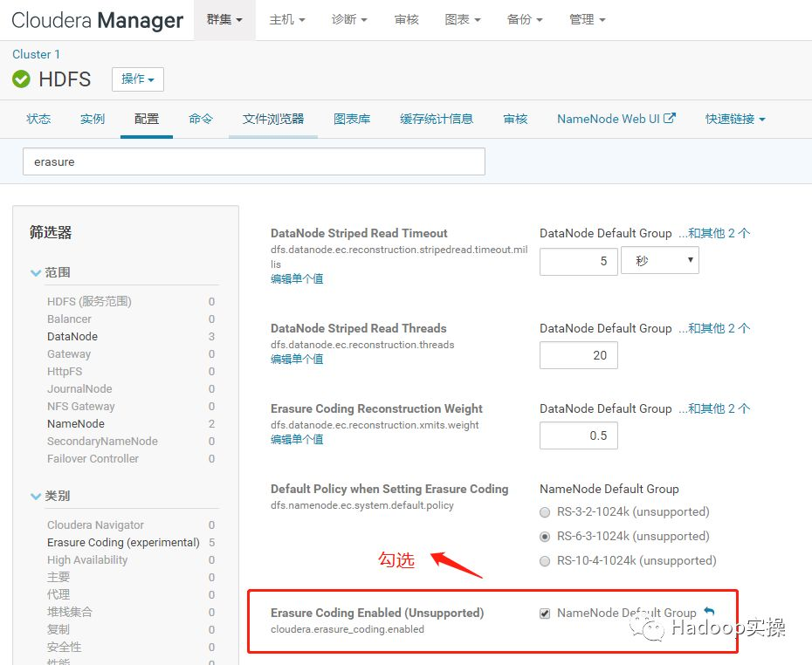Viewport: 812px width, 665px height.
Task: Switch to the 缓存统计信息 tab
Action: coord(437,119)
